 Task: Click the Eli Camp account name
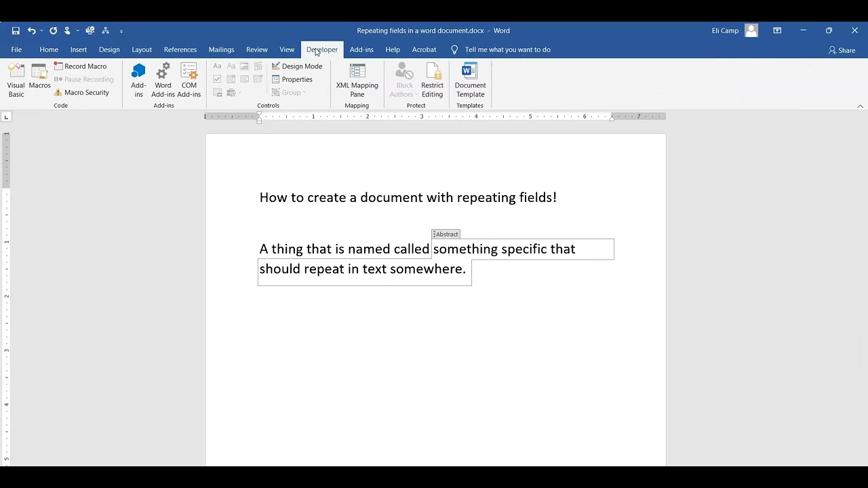[725, 30]
